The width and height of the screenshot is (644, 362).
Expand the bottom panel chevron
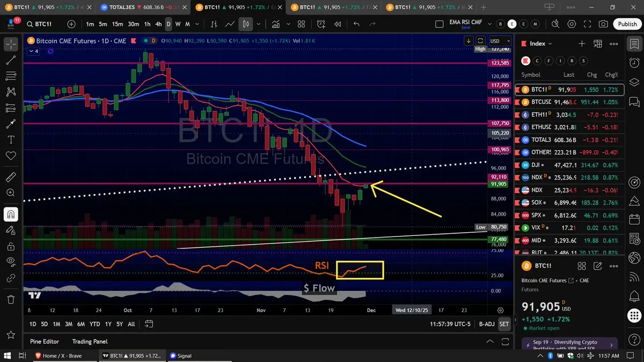489,342
